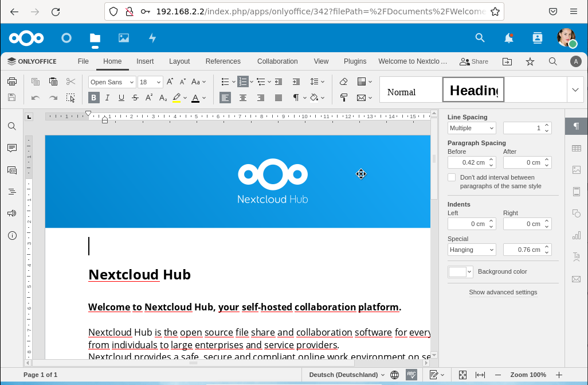This screenshot has width=588, height=385.
Task: Open the Chat panel in left sidebar
Action: click(12, 170)
